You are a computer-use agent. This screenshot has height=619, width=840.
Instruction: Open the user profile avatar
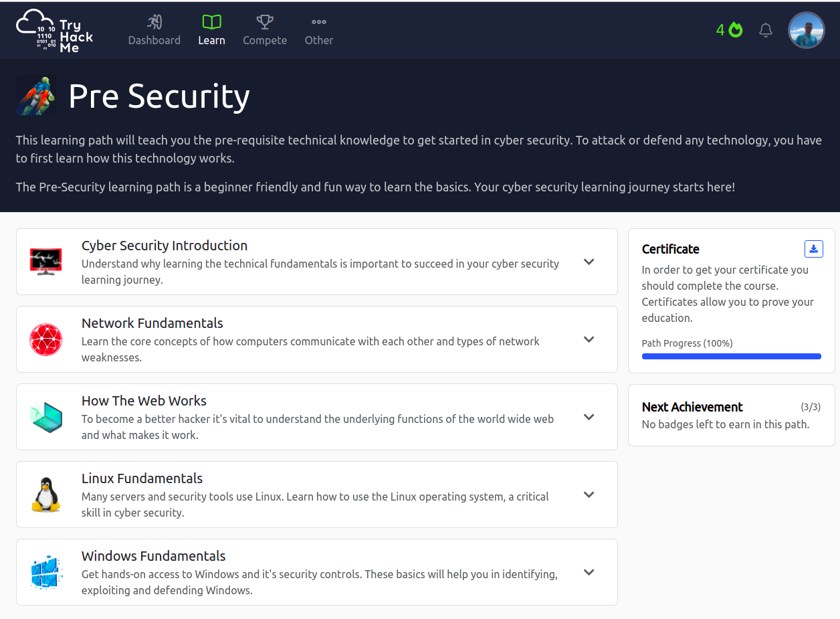coord(807,30)
